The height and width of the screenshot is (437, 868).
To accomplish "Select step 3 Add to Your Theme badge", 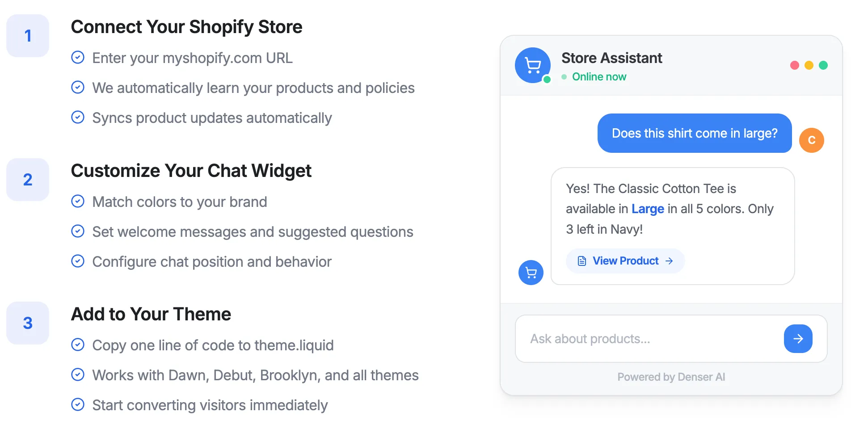I will pos(27,323).
